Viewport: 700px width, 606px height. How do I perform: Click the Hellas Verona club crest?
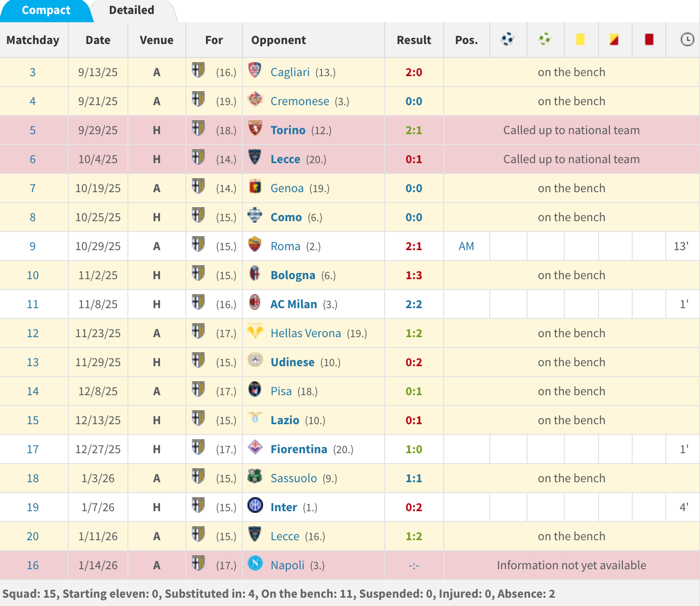coord(255,331)
